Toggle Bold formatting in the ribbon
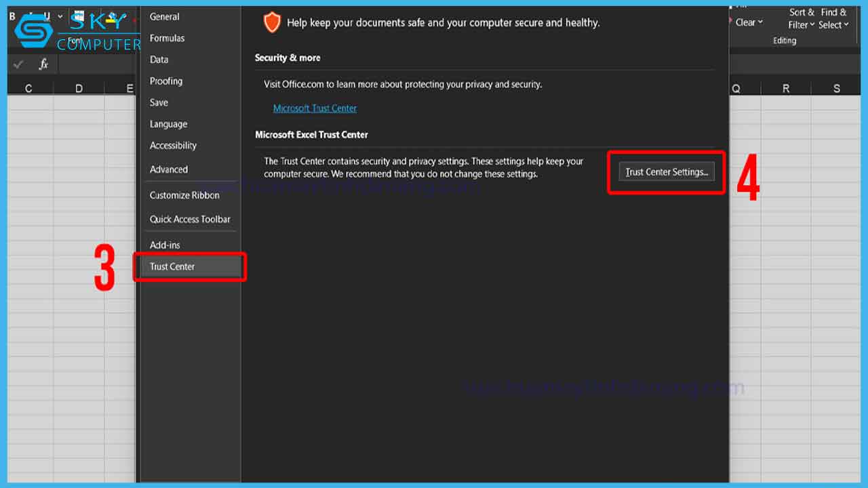 [12, 16]
